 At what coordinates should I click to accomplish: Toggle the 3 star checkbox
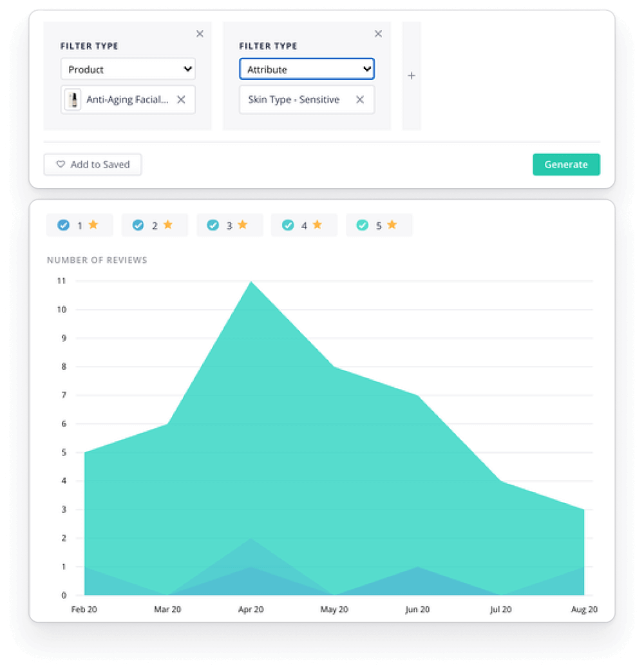[x=213, y=225]
